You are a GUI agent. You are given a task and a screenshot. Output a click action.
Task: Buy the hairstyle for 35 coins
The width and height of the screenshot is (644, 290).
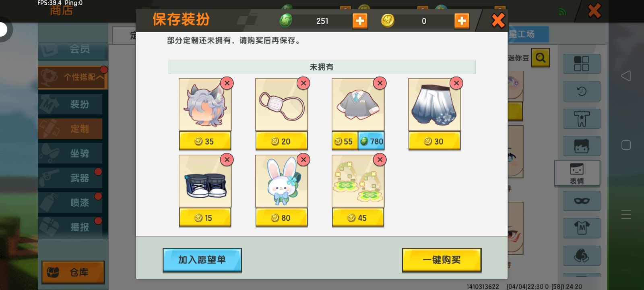(205, 141)
